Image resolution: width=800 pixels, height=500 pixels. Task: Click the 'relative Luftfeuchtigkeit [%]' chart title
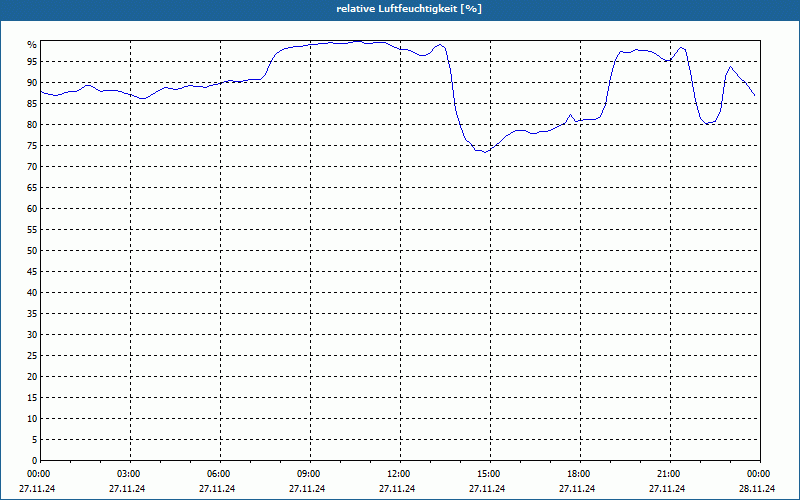coord(409,9)
